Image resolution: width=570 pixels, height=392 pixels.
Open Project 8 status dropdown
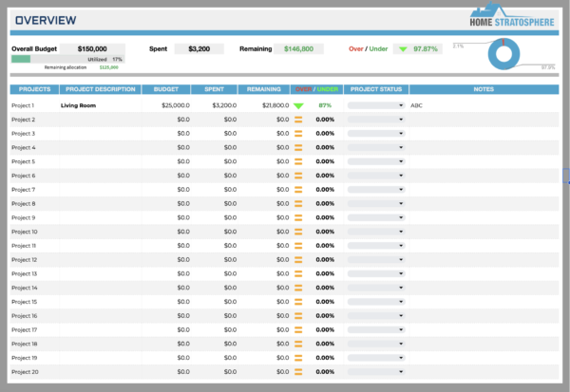tap(376, 203)
